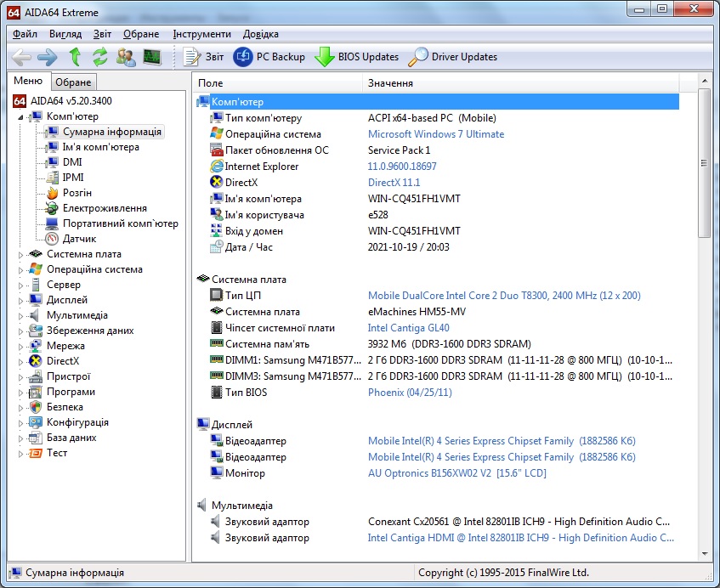720x588 pixels.
Task: Open the Довідка menu
Action: click(x=260, y=34)
